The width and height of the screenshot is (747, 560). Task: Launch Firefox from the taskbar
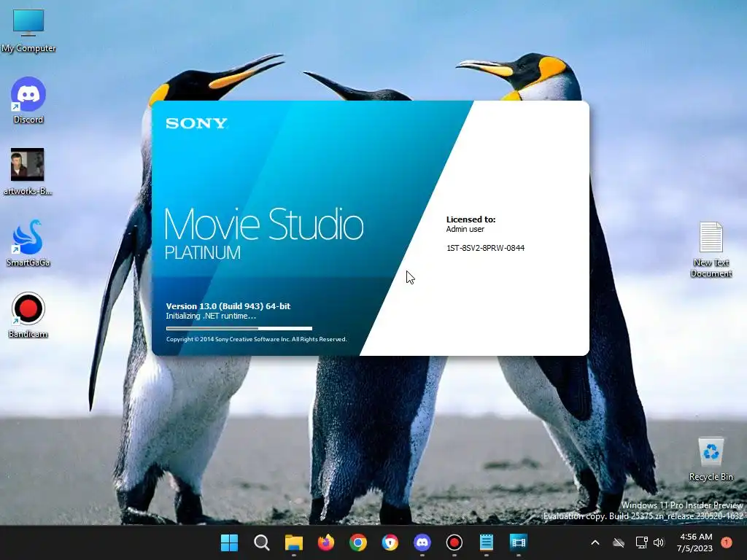[x=326, y=542]
